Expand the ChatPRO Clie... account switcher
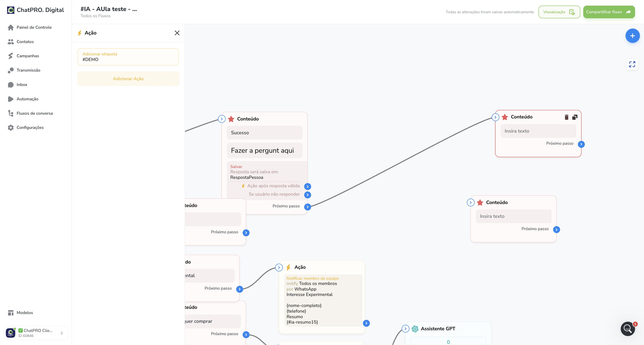The image size is (644, 345). coord(36,333)
